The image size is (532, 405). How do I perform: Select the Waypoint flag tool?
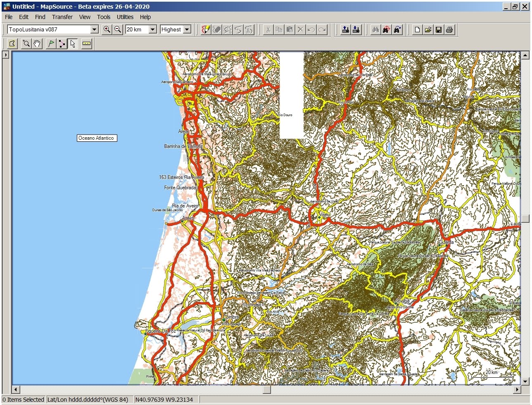coord(51,43)
